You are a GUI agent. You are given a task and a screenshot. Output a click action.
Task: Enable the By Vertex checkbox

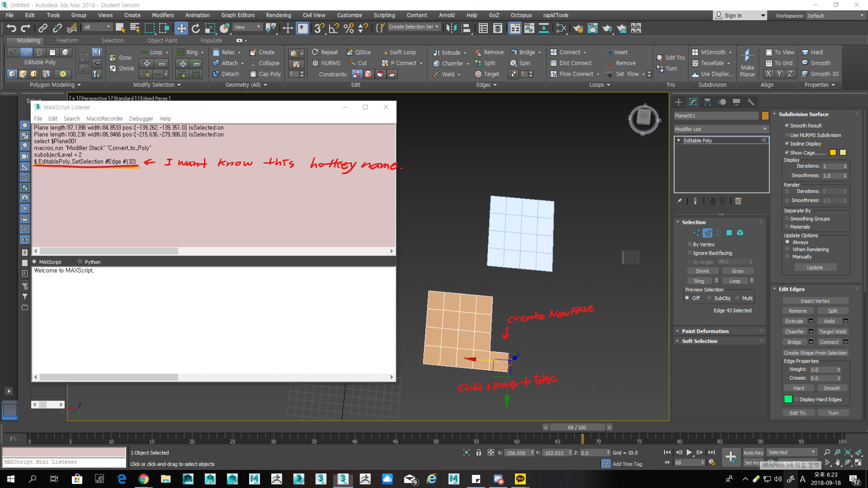[690, 245]
